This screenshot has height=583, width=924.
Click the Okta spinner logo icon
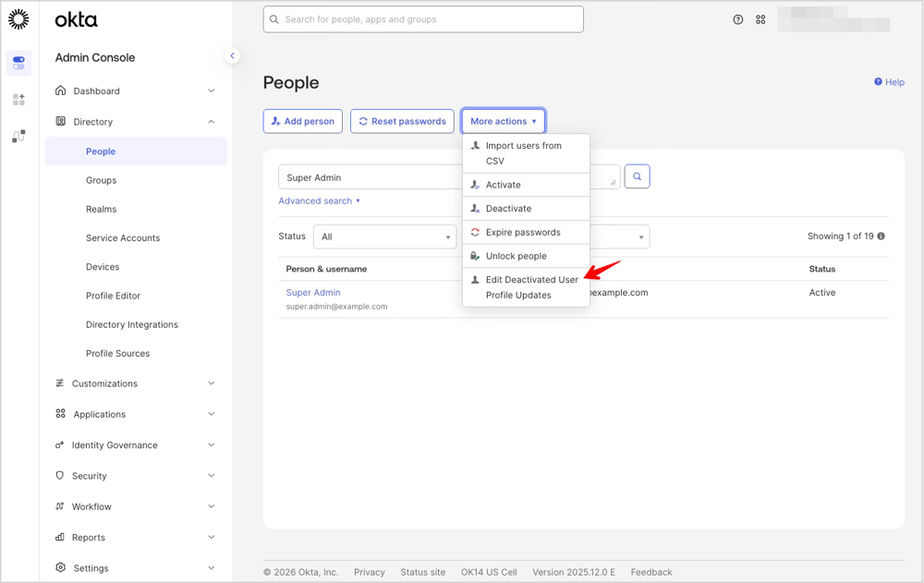pyautogui.click(x=18, y=18)
